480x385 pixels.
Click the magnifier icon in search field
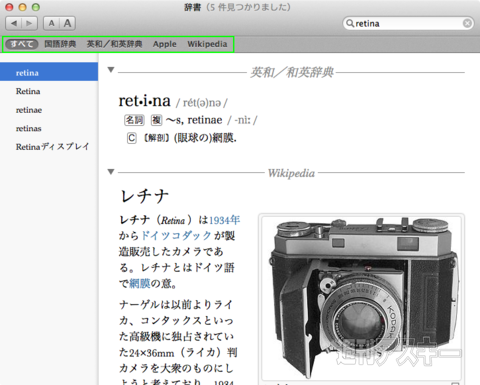(350, 23)
